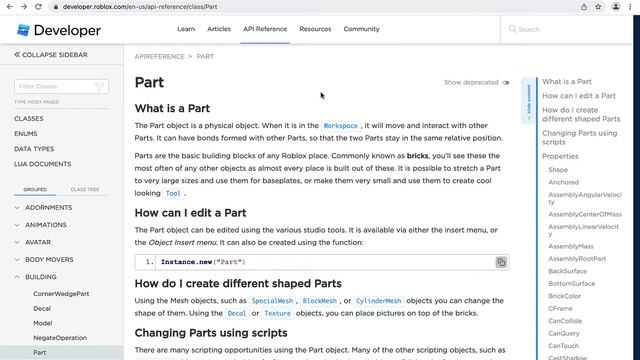Open the Data Types index page
This screenshot has width=640, height=360.
(34, 149)
